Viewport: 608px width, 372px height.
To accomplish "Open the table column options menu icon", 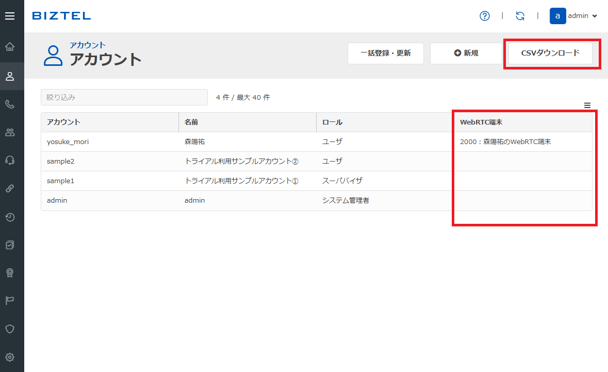I will 587,105.
